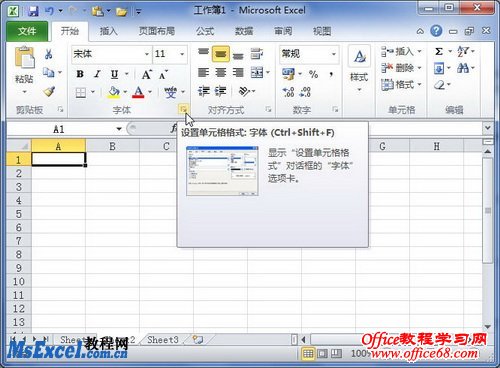Switch to the 插入 Insert tab
Image resolution: width=500 pixels, height=368 pixels.
pyautogui.click(x=109, y=31)
